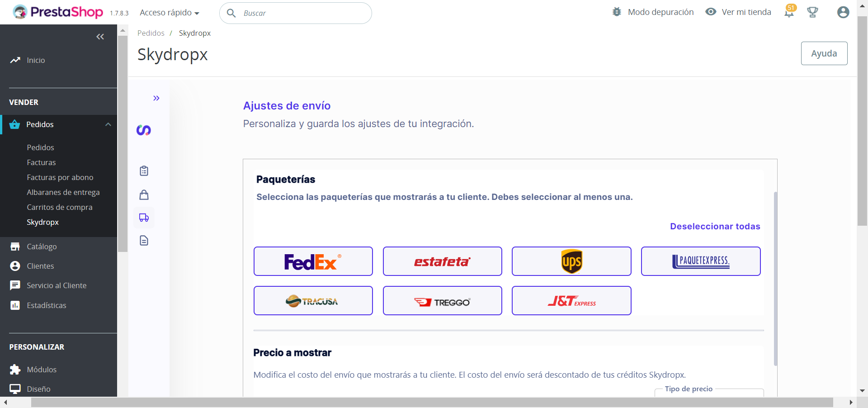The width and height of the screenshot is (868, 408).
Task: Select the shopping bag icon in Skydropx rail
Action: pos(144,195)
